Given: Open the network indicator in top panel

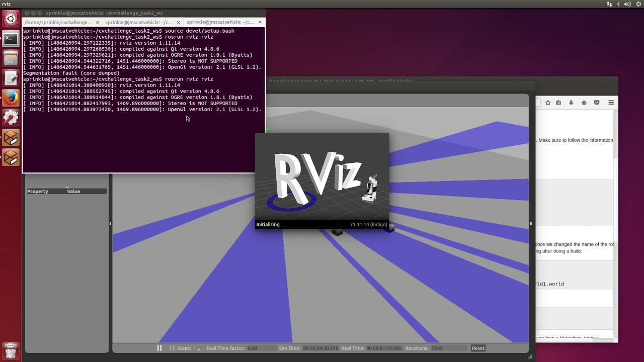Looking at the screenshot, I should 609,4.
